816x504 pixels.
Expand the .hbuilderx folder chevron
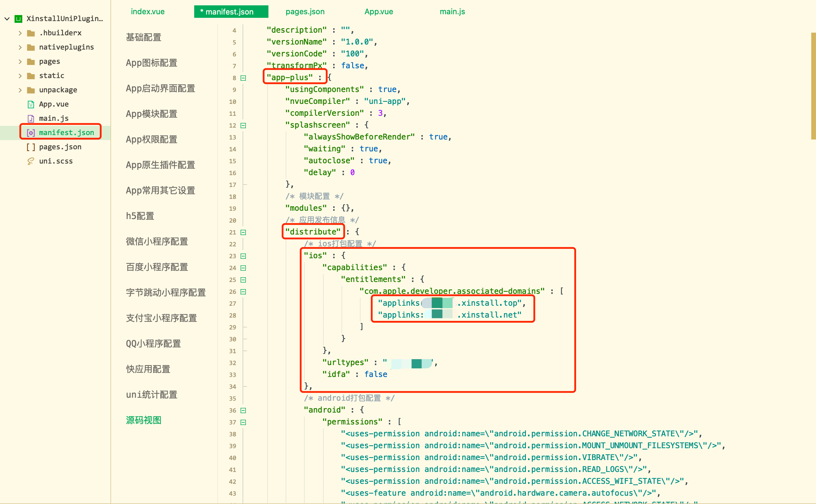point(20,33)
